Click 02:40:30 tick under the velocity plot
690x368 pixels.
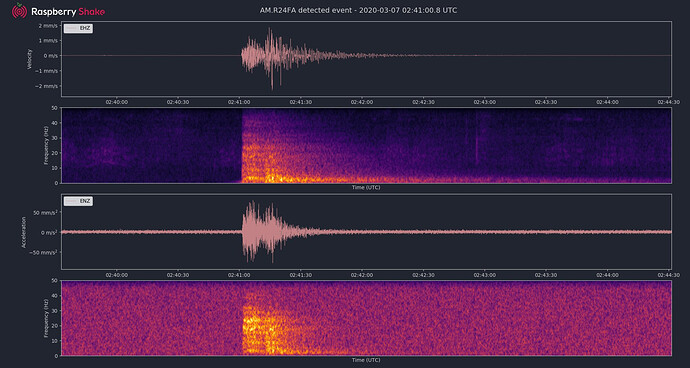178,102
